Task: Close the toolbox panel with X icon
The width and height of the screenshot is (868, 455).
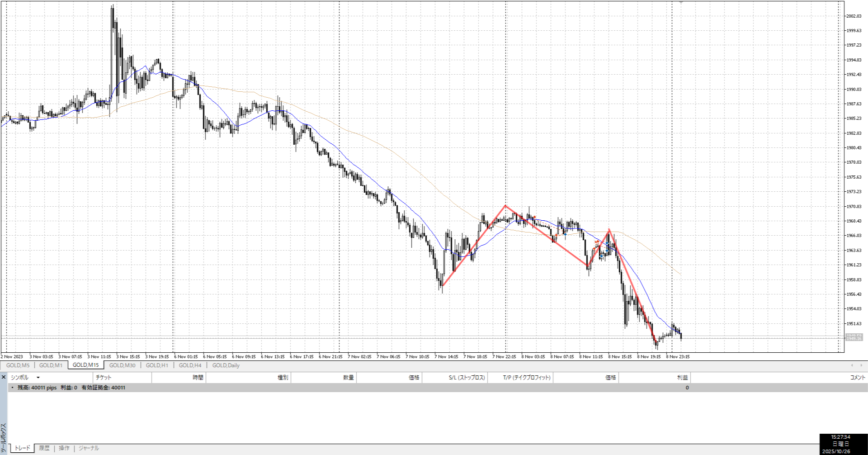Action: (4, 377)
